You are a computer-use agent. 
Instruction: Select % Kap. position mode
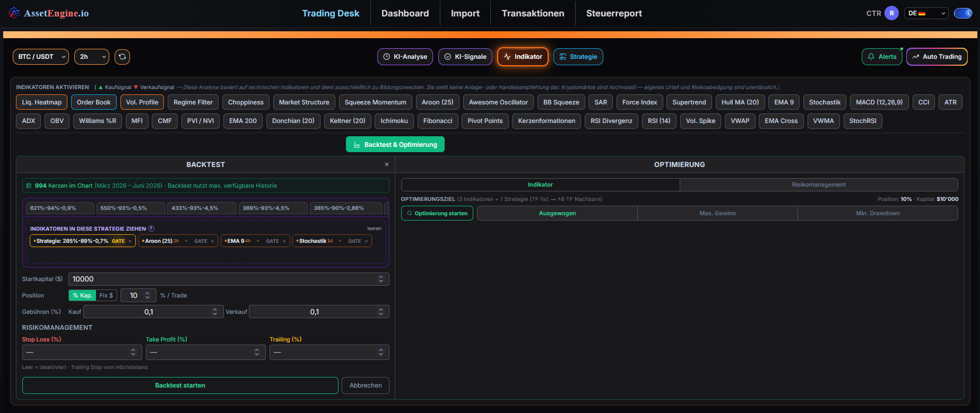pyautogui.click(x=82, y=295)
